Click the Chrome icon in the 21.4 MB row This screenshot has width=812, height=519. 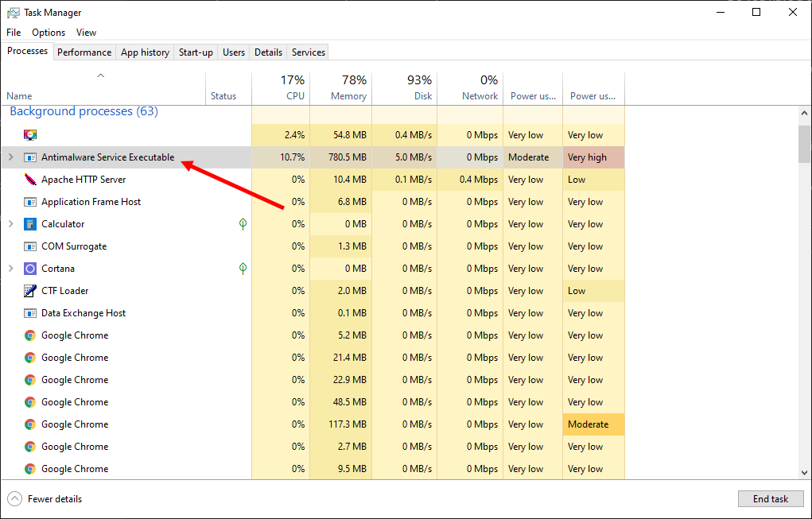(x=30, y=358)
